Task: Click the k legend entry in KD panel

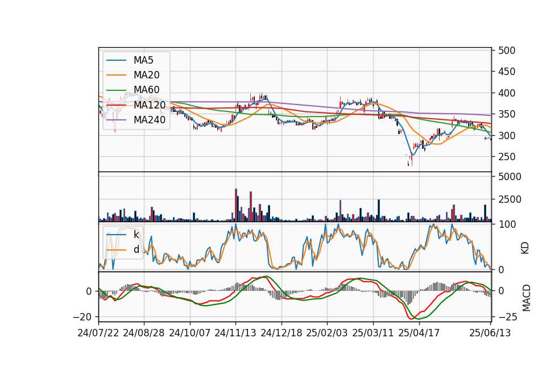Action: [136, 235]
